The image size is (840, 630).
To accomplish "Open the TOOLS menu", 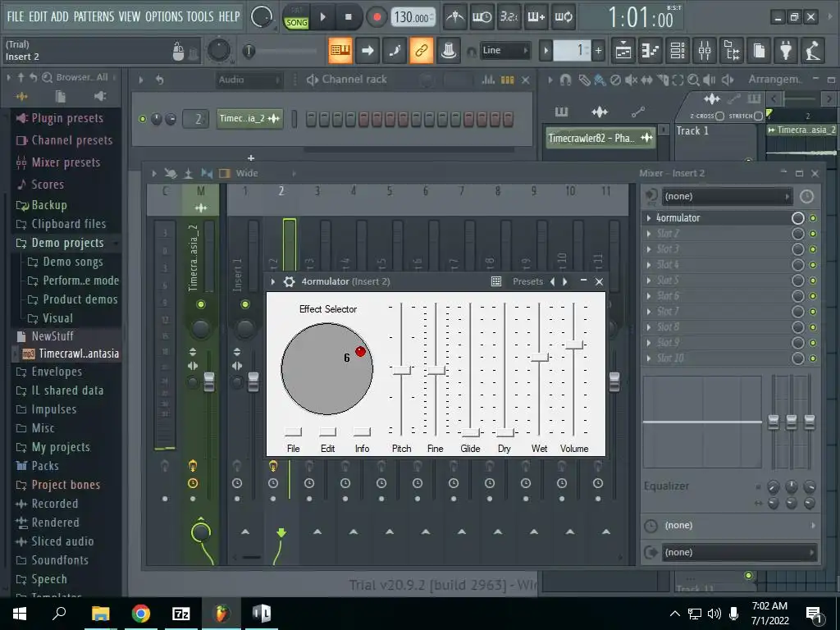I will [200, 16].
